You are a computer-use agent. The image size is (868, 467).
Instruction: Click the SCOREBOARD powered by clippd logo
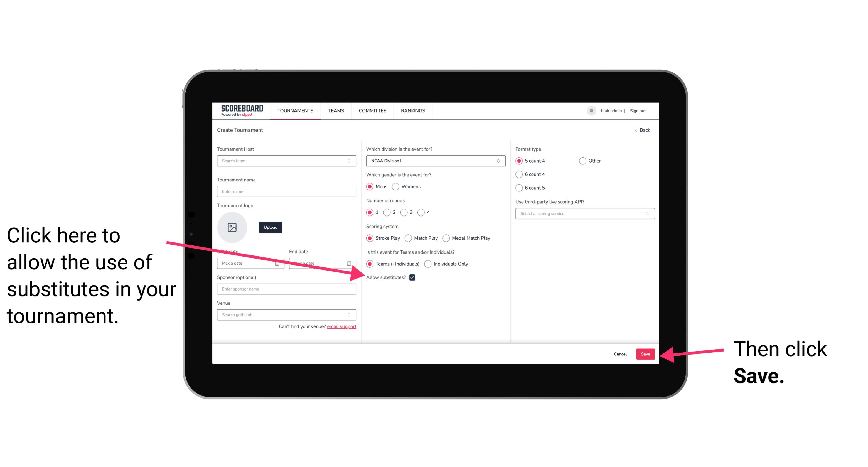pos(240,112)
